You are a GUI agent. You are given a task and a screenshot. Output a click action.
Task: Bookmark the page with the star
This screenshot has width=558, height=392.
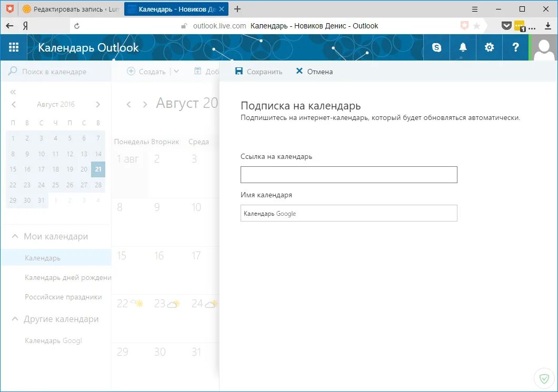477,26
